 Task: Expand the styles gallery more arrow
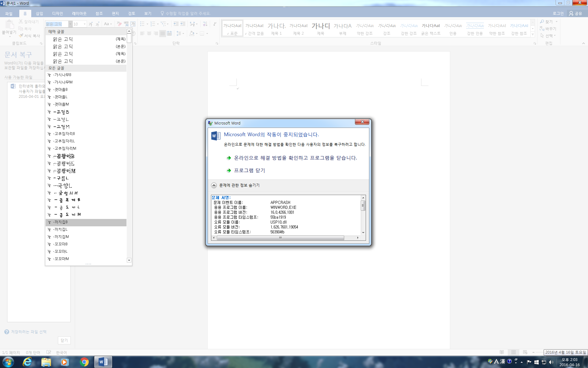[533, 34]
